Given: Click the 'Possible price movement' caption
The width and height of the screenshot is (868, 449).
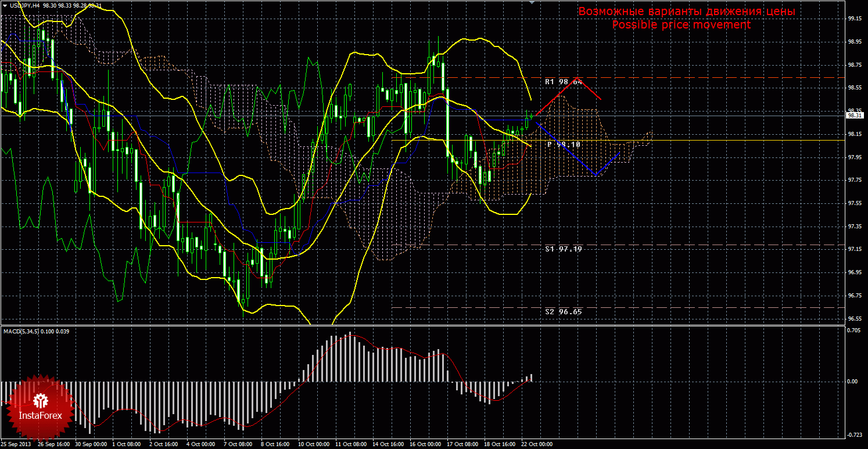Looking at the screenshot, I should pos(682,25).
